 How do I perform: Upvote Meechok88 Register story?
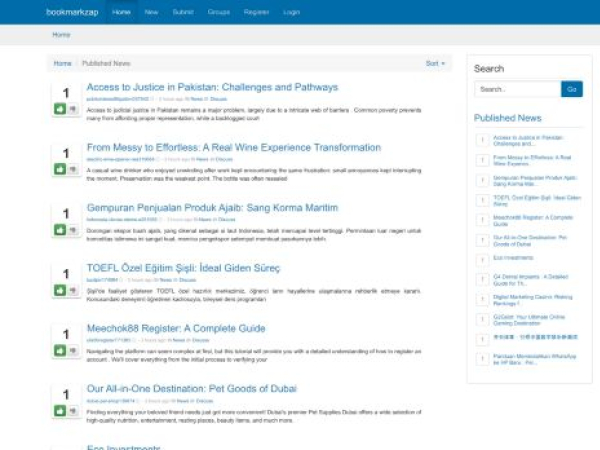(60, 350)
